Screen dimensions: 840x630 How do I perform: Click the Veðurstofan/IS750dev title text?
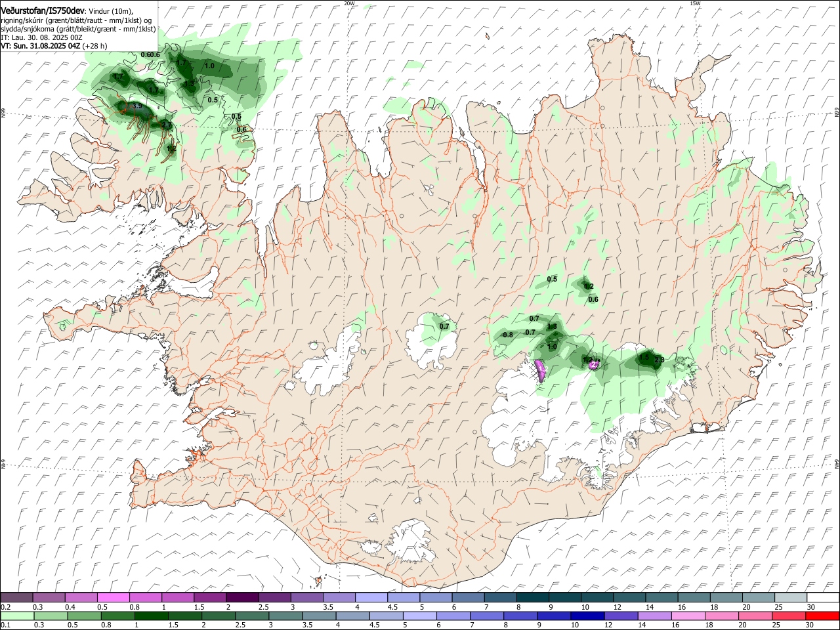click(43, 10)
